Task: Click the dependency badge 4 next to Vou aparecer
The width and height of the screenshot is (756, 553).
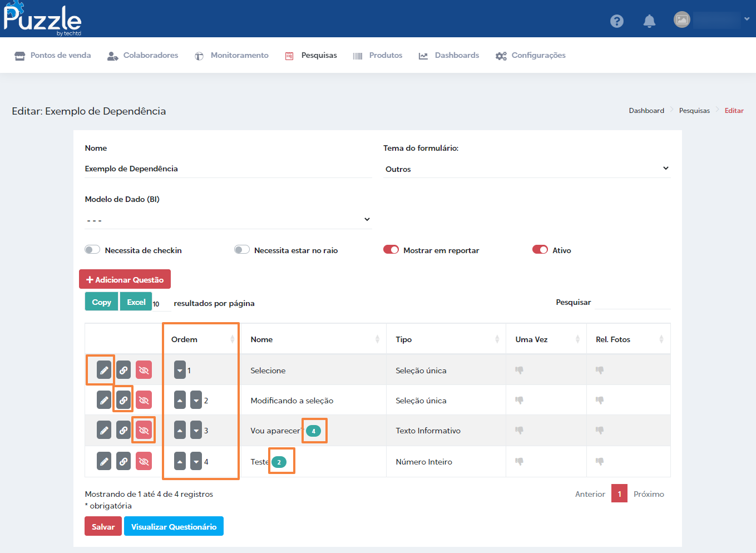Action: tap(313, 431)
